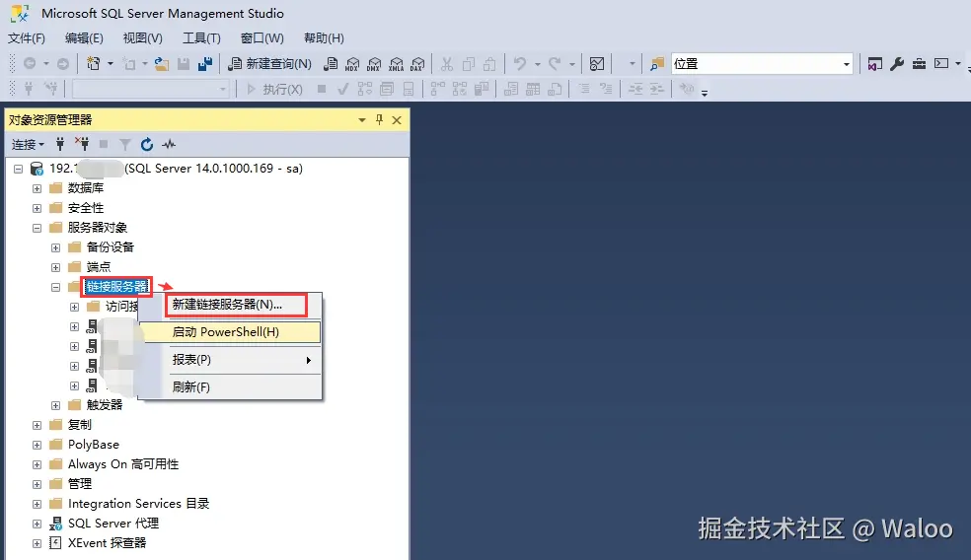Viewport: 971px width, 560px height.
Task: Expand the 触发器 folder
Action: coord(55,405)
